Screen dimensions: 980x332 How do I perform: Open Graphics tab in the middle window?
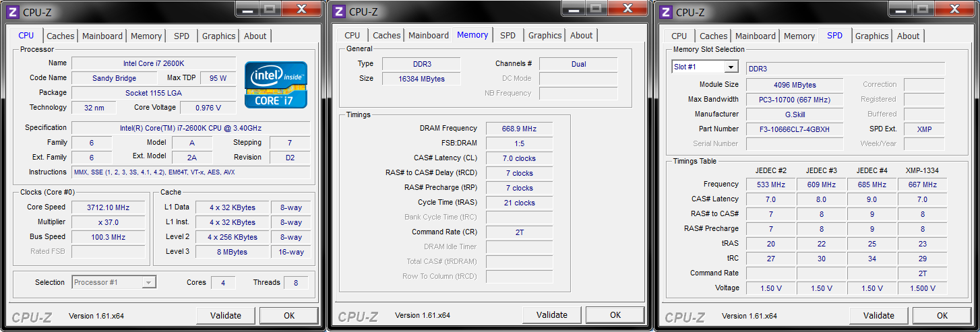click(x=545, y=36)
